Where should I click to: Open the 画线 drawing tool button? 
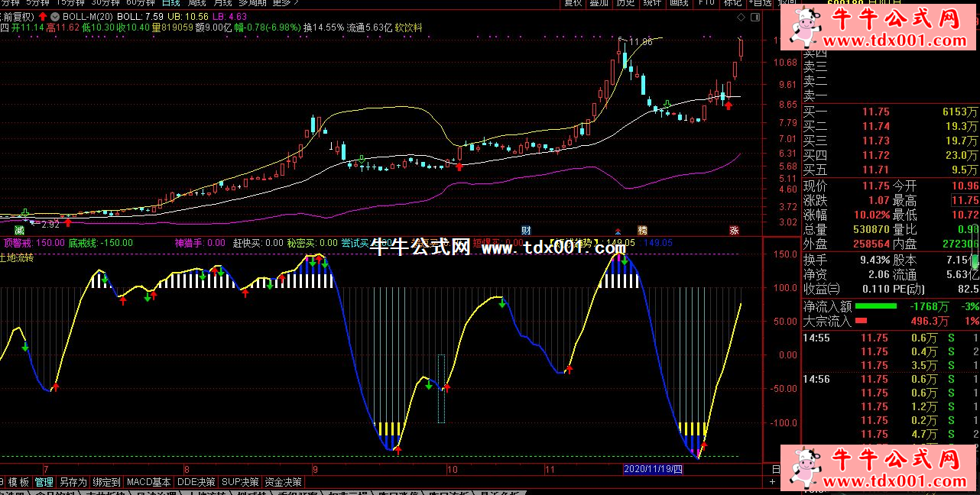point(679,3)
